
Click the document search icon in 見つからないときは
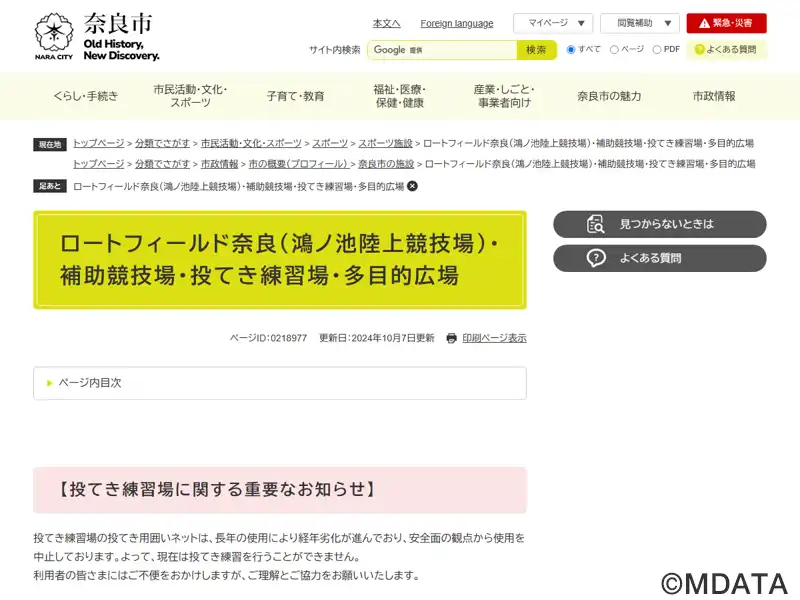click(x=595, y=224)
